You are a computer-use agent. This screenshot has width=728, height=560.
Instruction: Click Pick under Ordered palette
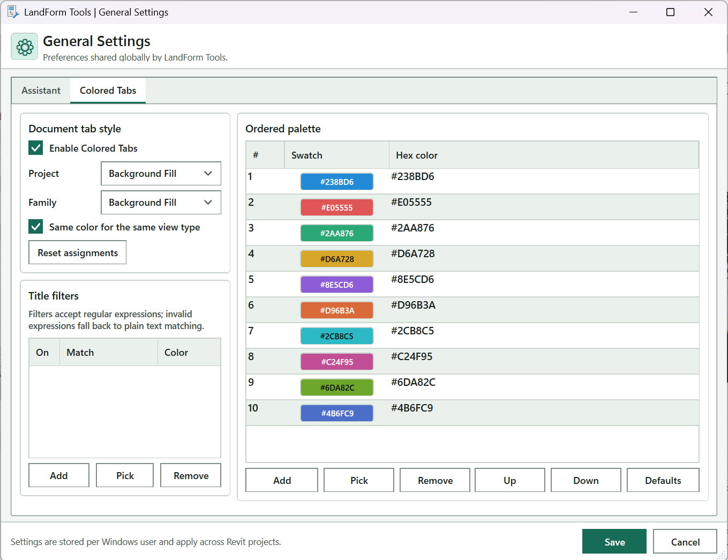359,480
